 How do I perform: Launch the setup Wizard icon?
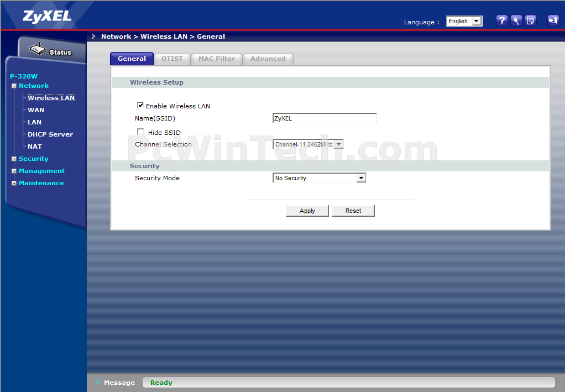pos(516,20)
